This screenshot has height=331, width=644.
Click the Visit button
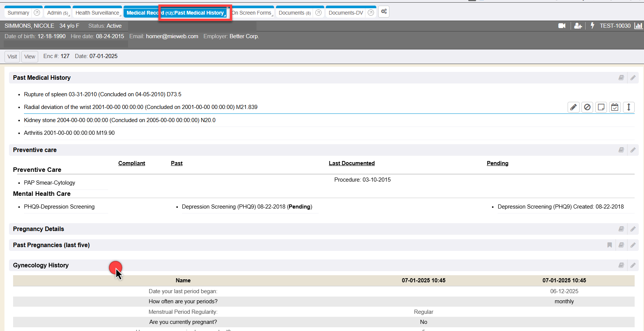12,57
